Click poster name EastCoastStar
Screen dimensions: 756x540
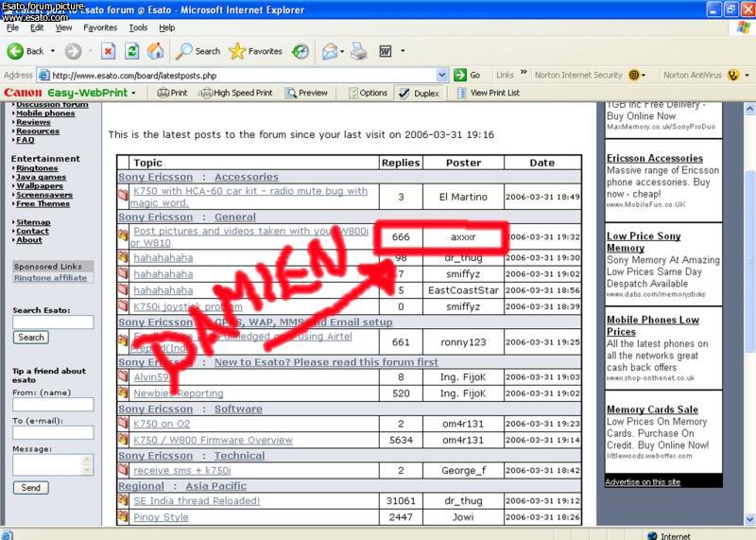point(463,290)
